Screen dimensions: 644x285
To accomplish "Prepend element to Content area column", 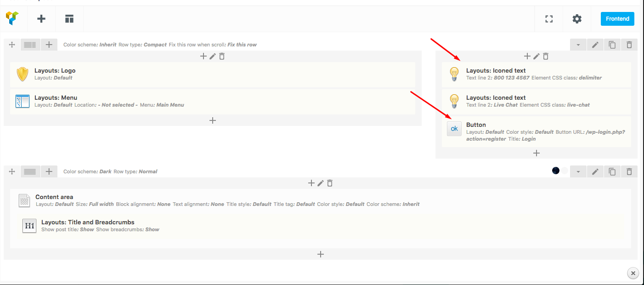I will (311, 183).
